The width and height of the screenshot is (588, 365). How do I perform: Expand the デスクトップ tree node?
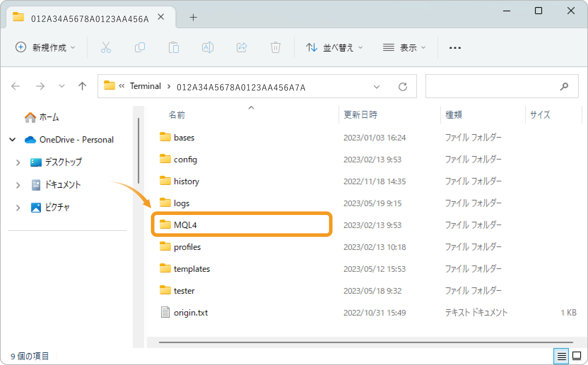tap(18, 162)
